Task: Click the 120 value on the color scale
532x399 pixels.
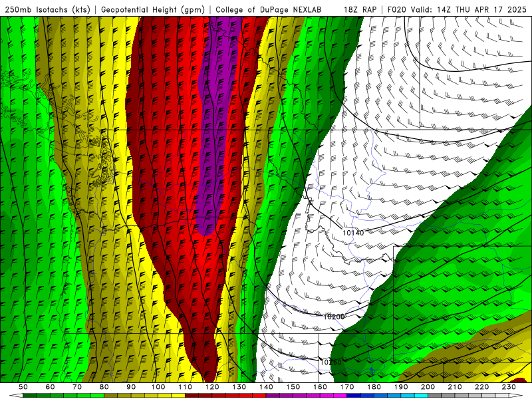Action: [x=212, y=387]
